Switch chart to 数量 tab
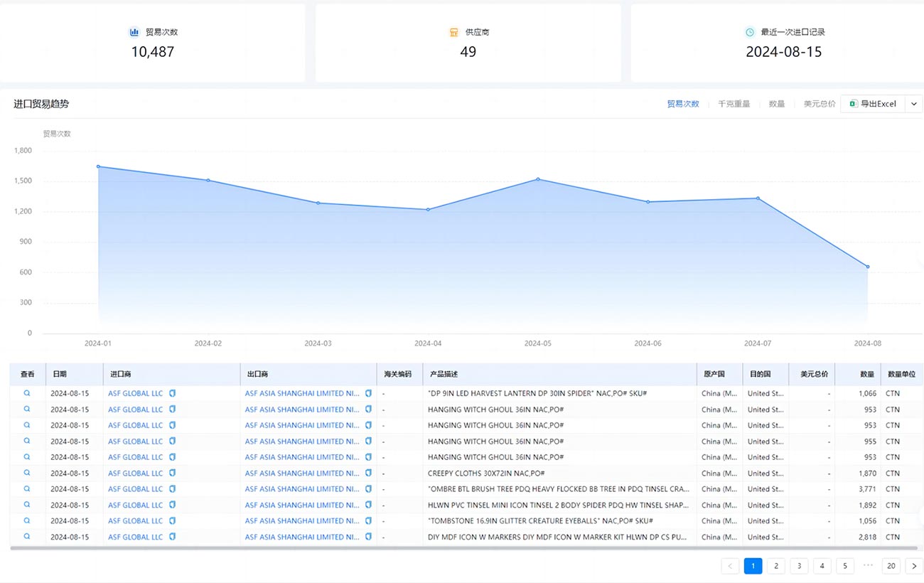 click(777, 104)
